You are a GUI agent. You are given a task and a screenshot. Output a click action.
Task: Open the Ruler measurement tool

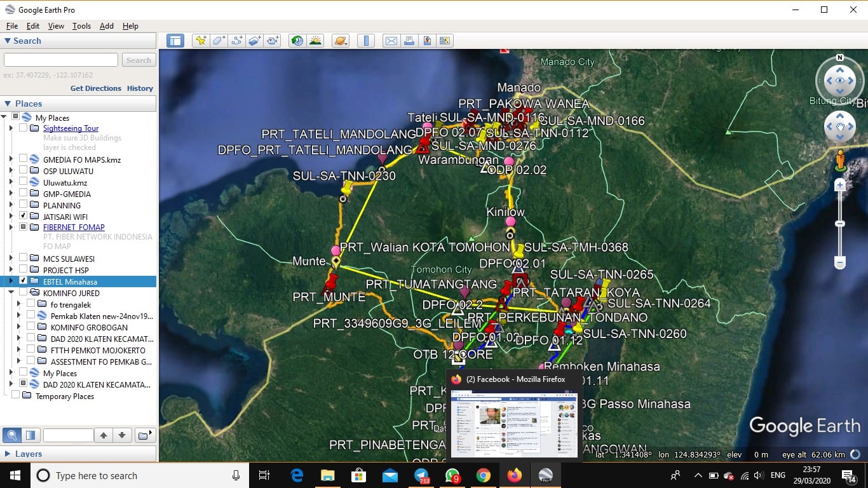(366, 40)
